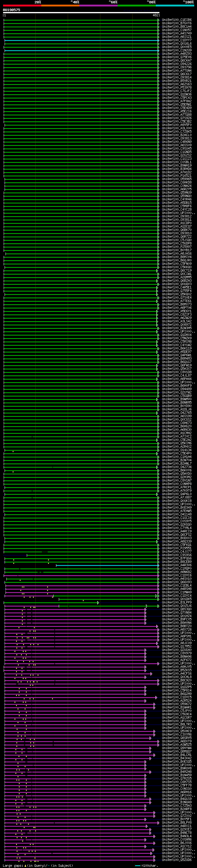Select the UniRef100_B5VR21 label
This screenshot has height=868, width=197.
(x=177, y=81)
